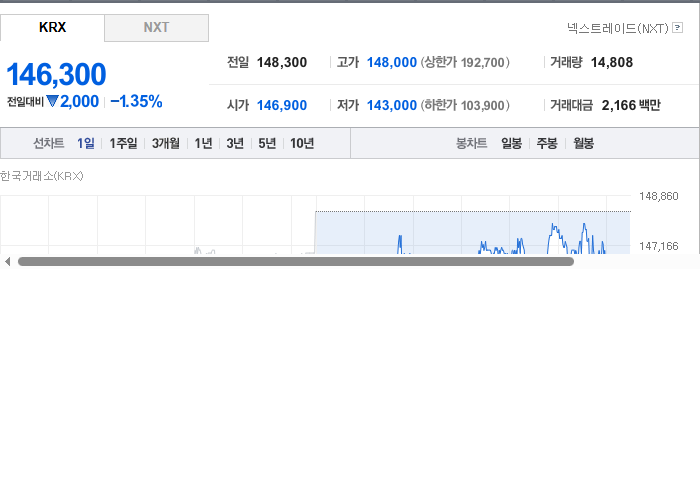Show the 주봉 weekly candle chart
This screenshot has height=490, width=700.
(547, 143)
